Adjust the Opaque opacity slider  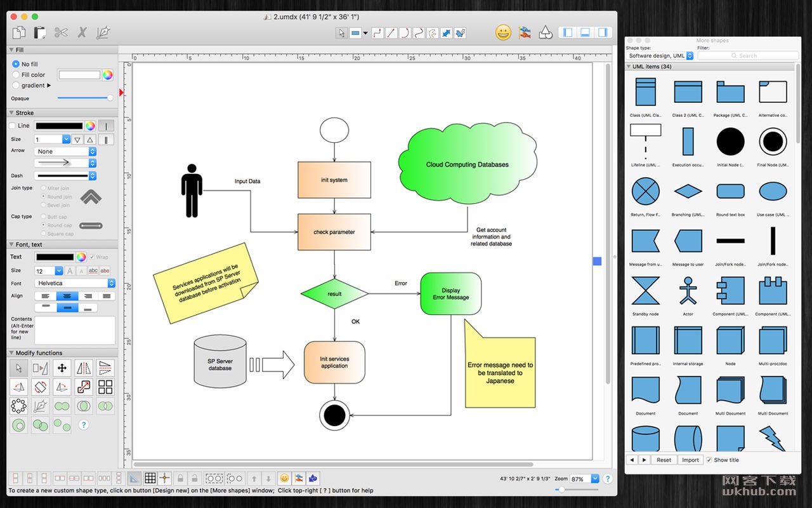(x=85, y=98)
